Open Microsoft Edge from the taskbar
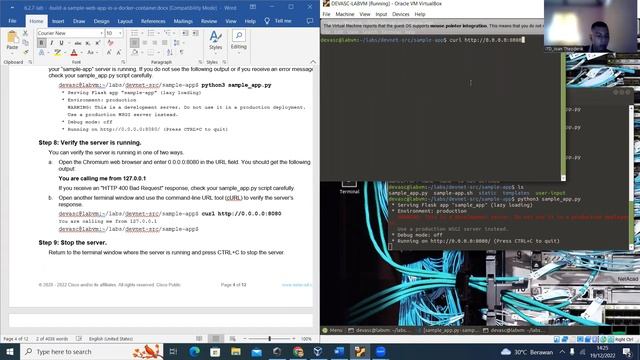Image resolution: width=640 pixels, height=360 pixels. tap(195, 351)
